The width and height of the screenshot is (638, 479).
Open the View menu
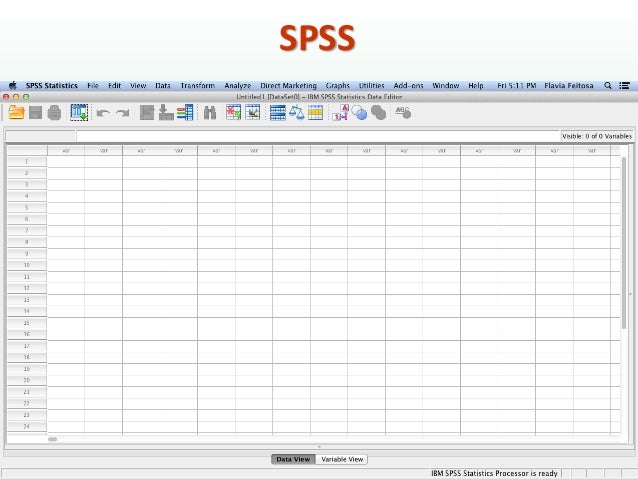pyautogui.click(x=138, y=85)
